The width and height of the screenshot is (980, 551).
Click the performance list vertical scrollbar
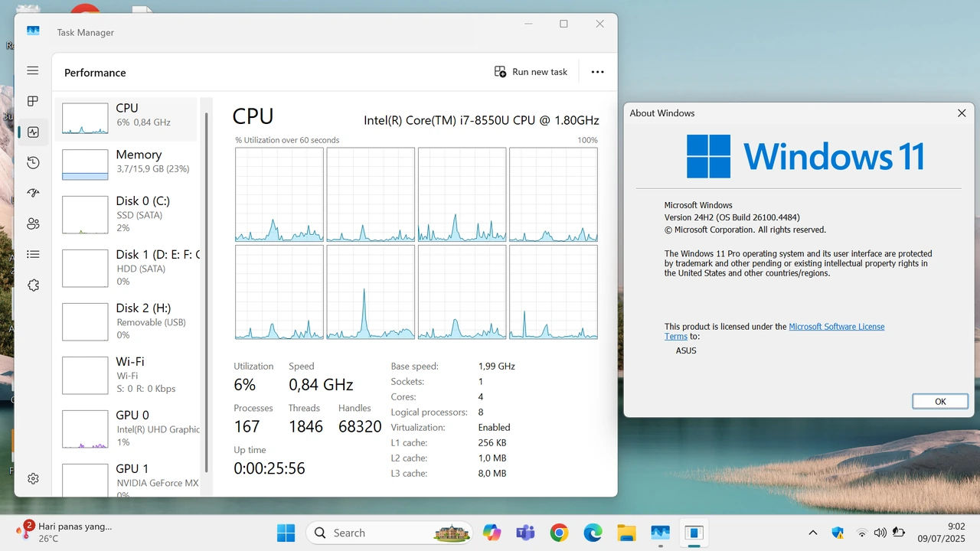coord(205,291)
